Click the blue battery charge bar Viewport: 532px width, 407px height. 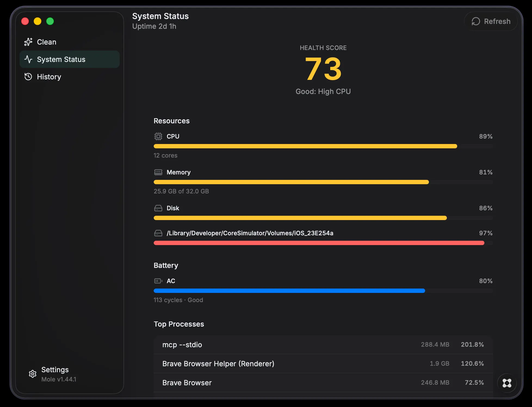click(x=323, y=291)
